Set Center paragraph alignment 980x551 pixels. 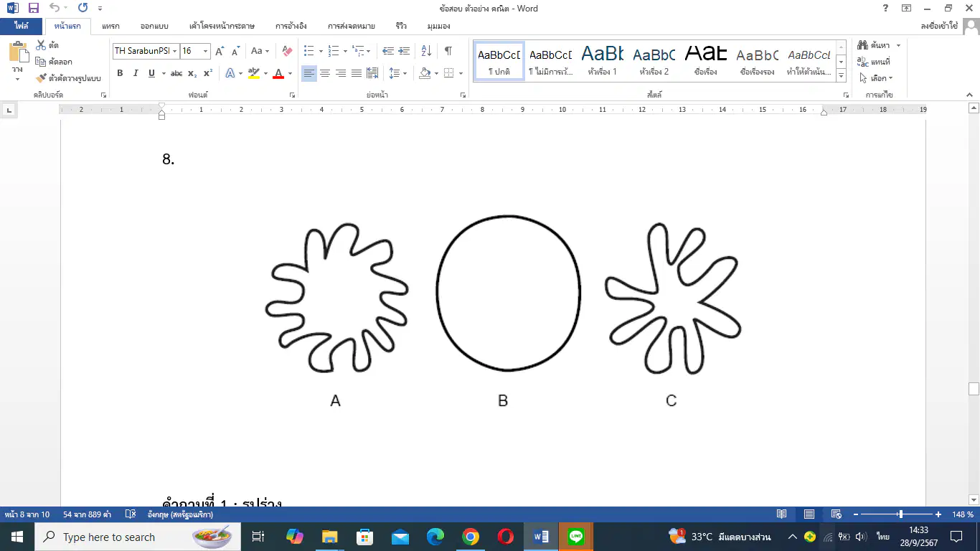click(x=325, y=73)
